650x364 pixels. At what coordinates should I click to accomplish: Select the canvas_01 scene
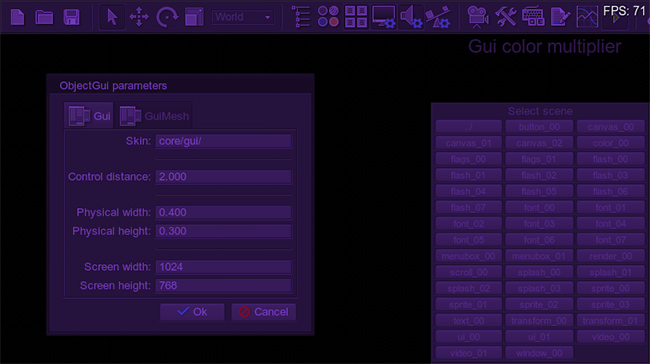(x=468, y=143)
